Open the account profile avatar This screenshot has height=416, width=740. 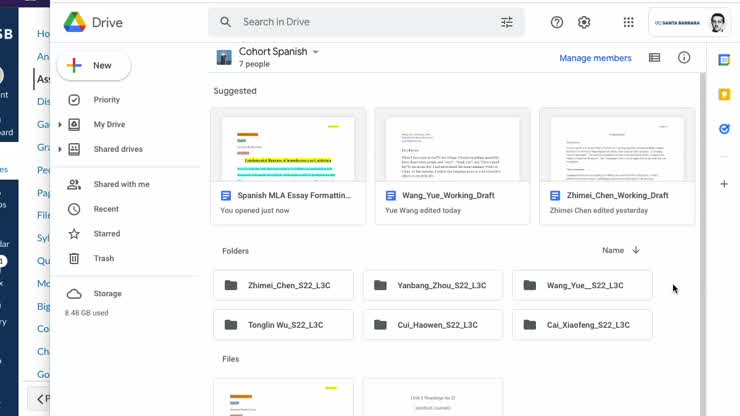pos(717,22)
